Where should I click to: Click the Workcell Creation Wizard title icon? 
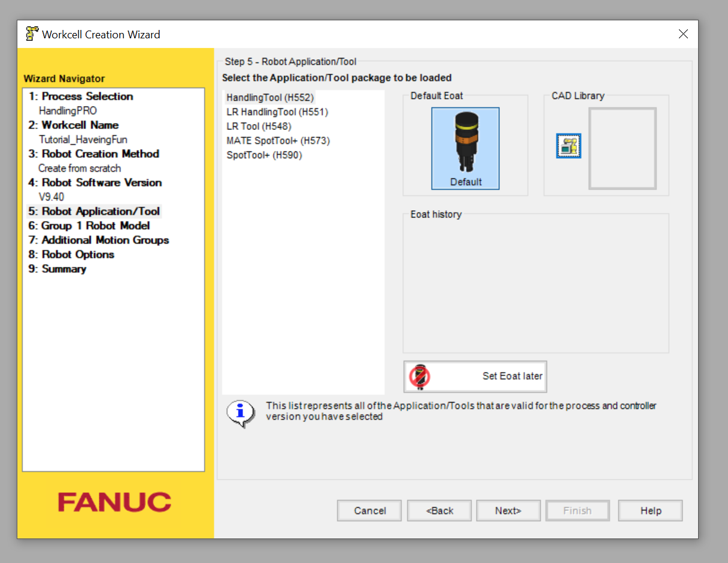tap(32, 34)
